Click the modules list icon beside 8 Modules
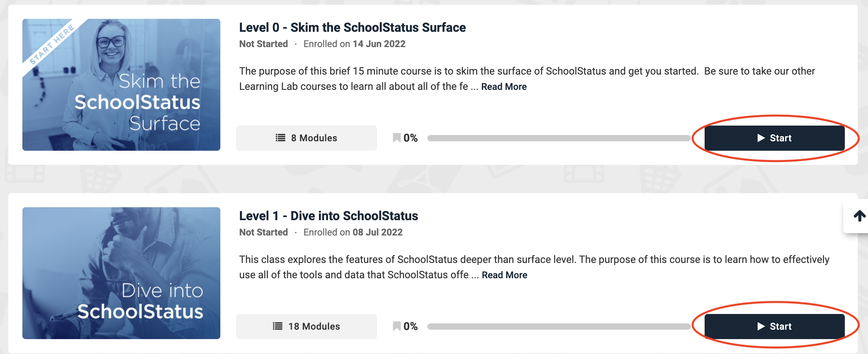 (x=280, y=138)
